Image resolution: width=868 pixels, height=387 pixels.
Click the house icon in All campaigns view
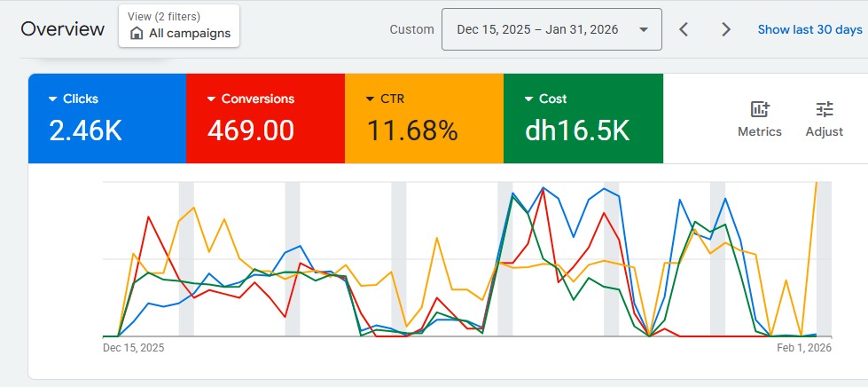(x=137, y=33)
